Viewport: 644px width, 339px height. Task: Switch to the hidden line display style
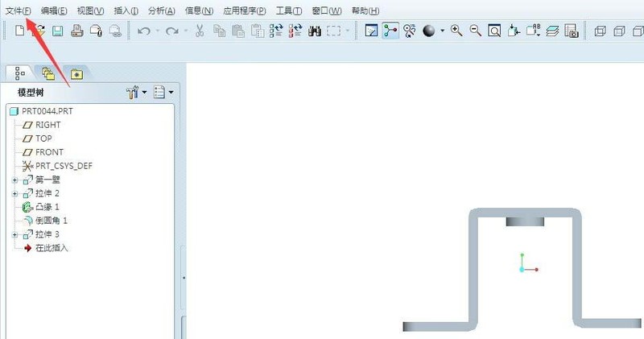click(619, 31)
